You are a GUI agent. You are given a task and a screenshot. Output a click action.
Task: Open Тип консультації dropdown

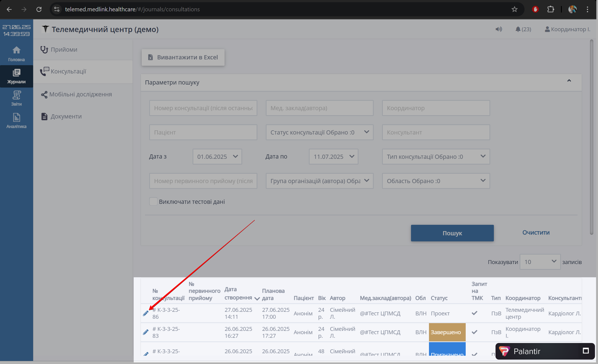tap(436, 157)
